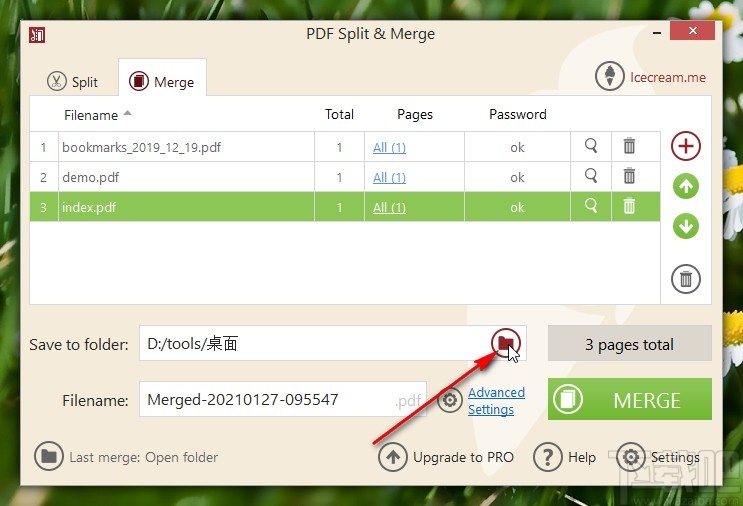This screenshot has width=743, height=506.
Task: Click the Settings label
Action: [x=675, y=457]
